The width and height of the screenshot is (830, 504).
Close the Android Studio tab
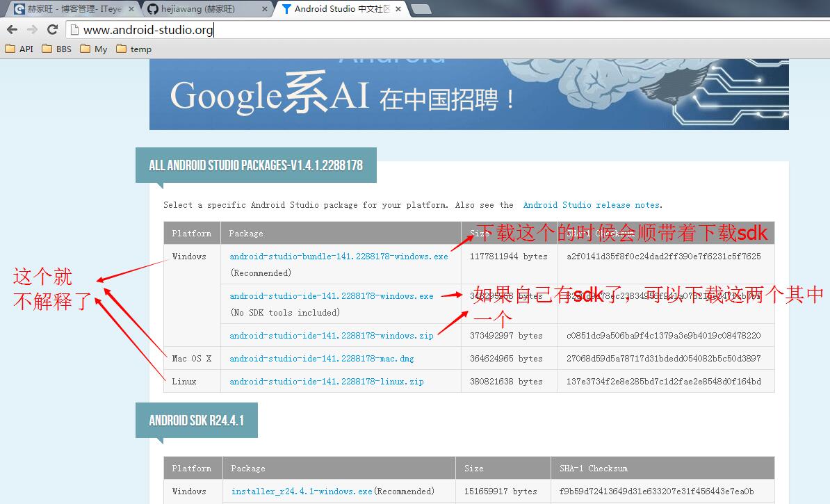click(398, 9)
